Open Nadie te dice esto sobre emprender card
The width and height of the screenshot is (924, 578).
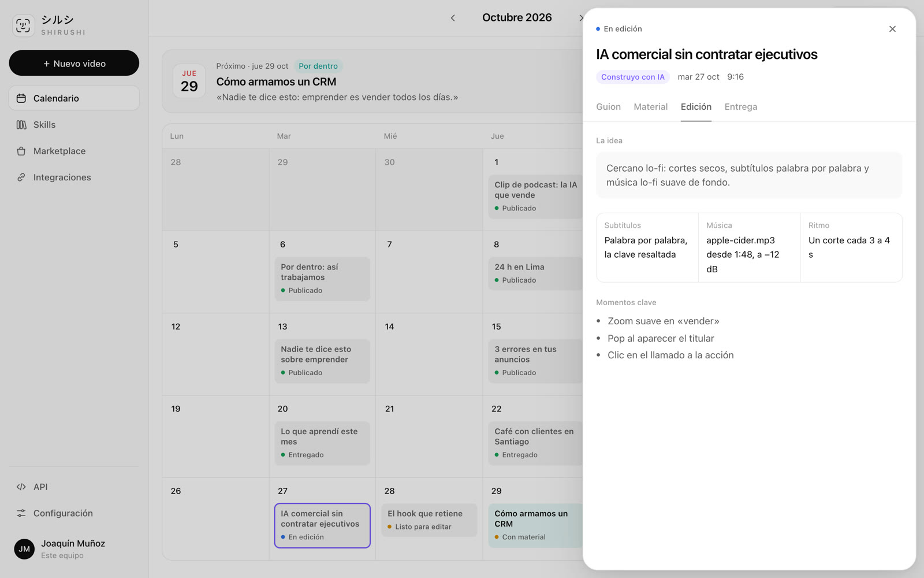[322, 361]
